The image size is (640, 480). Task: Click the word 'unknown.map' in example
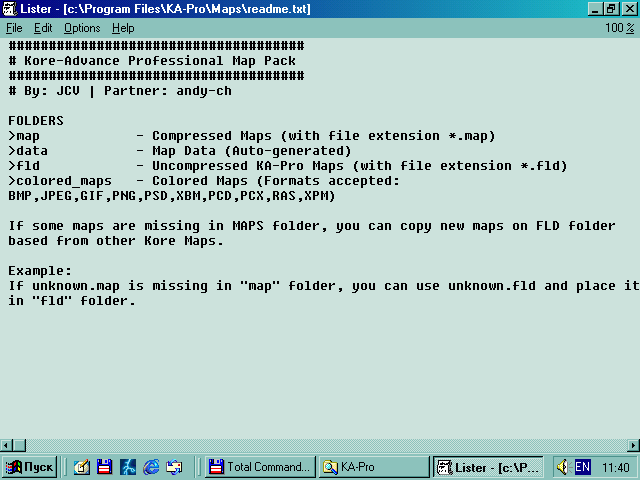coord(76,286)
